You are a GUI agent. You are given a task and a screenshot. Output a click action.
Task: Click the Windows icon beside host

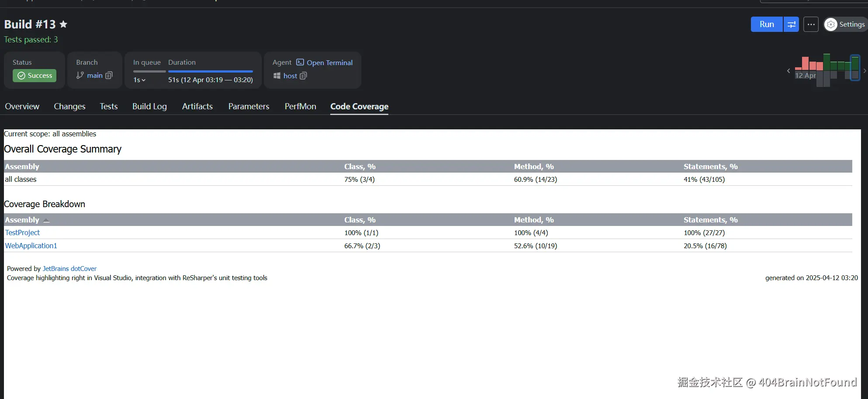point(277,76)
